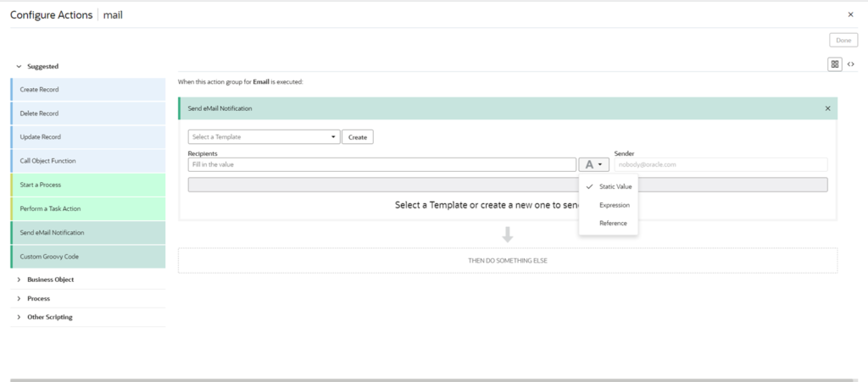
Task: Select the Call Object Function action
Action: 87,161
